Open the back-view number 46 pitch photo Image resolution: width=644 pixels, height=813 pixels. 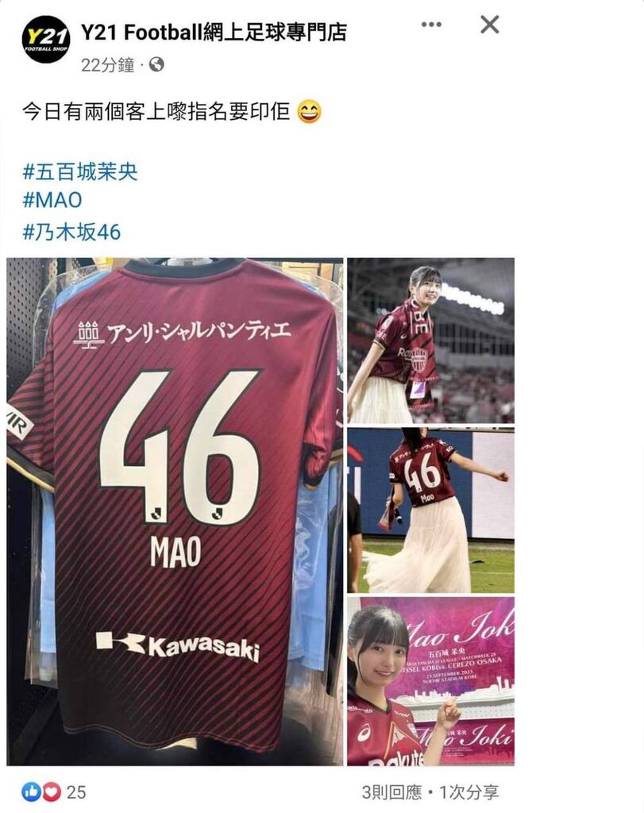[431, 511]
